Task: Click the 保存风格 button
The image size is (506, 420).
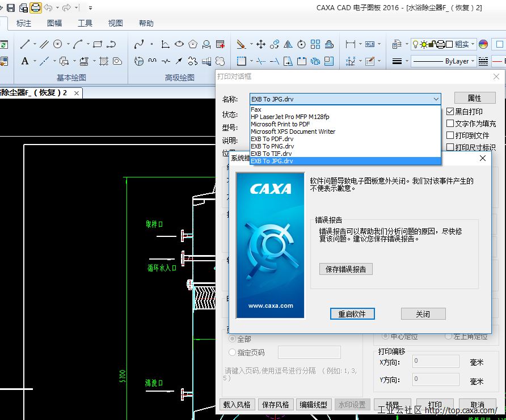Action: 275,405
